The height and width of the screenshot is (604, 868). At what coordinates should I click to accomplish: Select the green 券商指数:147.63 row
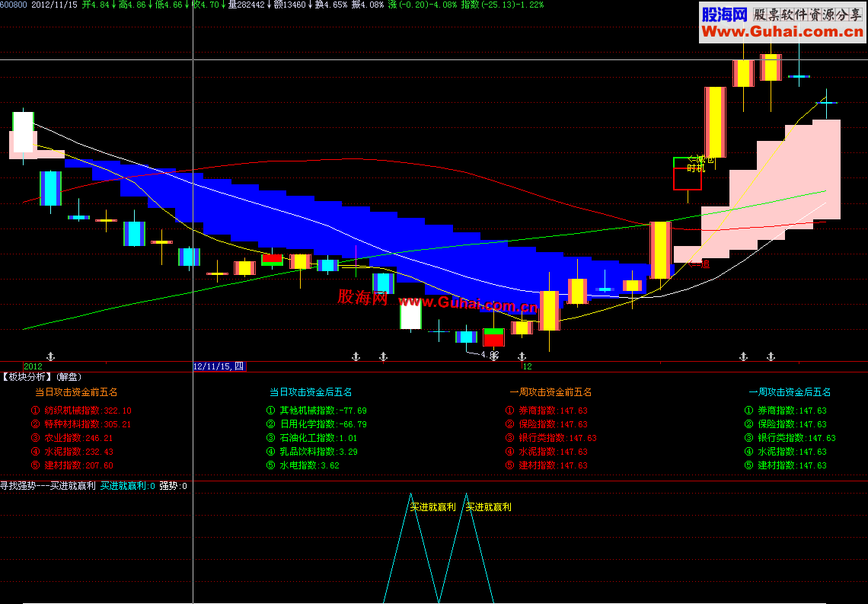tap(786, 411)
